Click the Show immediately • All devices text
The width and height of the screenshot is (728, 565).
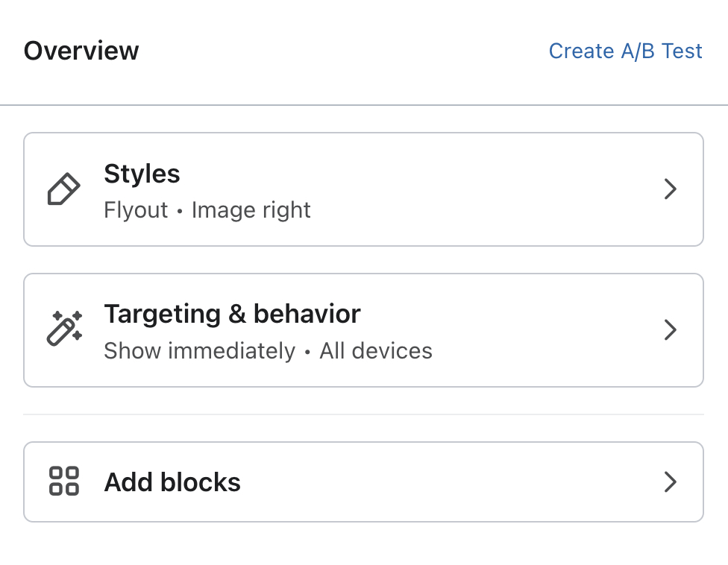(268, 350)
